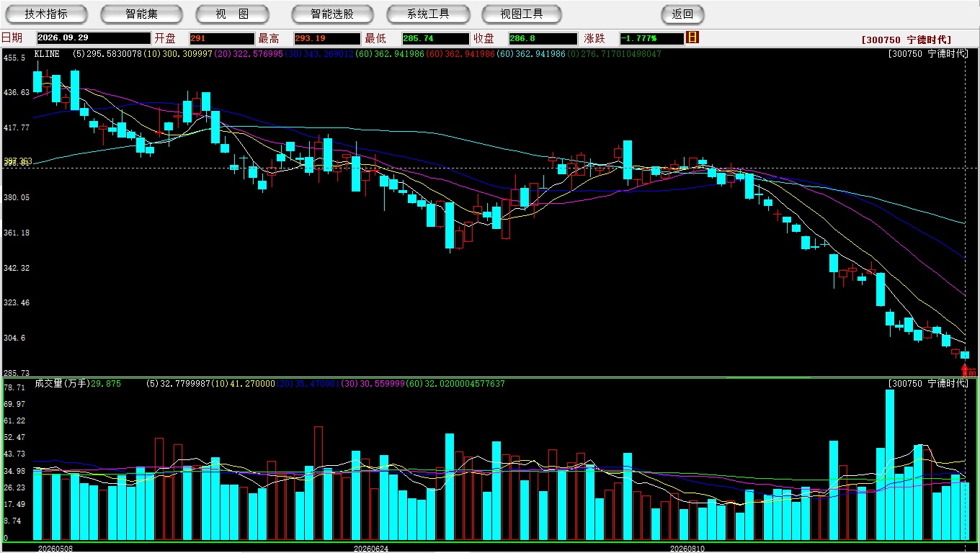Click the [300750 宁德时代] label in volume panel

927,384
